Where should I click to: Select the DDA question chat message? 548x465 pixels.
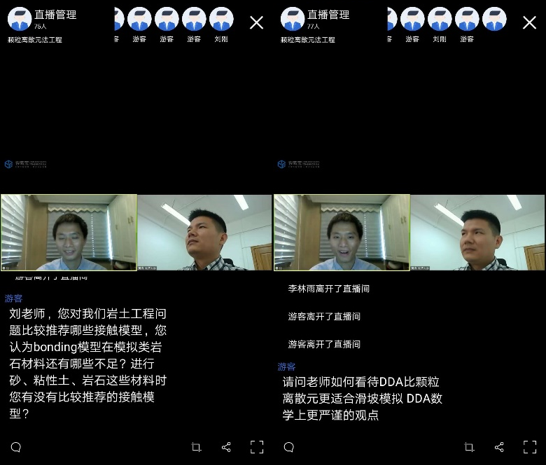(x=362, y=398)
